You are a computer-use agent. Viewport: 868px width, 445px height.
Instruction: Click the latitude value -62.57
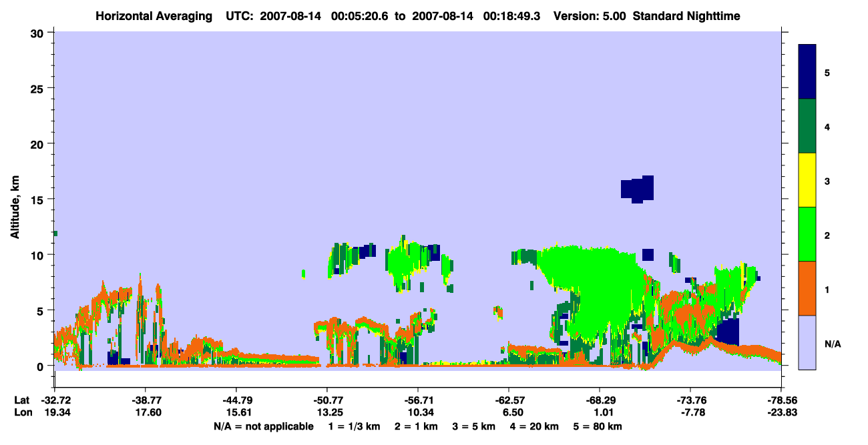[509, 400]
